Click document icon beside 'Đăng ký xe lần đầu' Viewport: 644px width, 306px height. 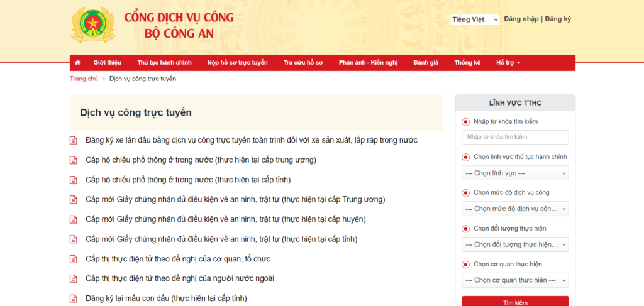73,140
